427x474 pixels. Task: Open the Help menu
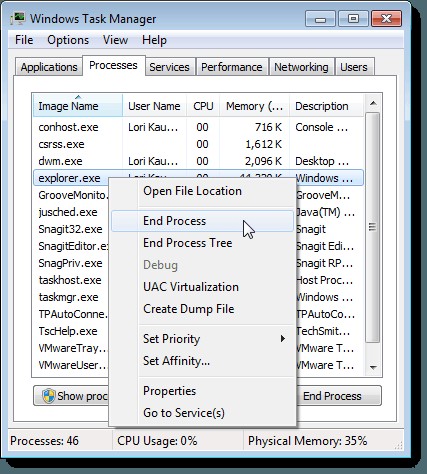click(x=154, y=40)
